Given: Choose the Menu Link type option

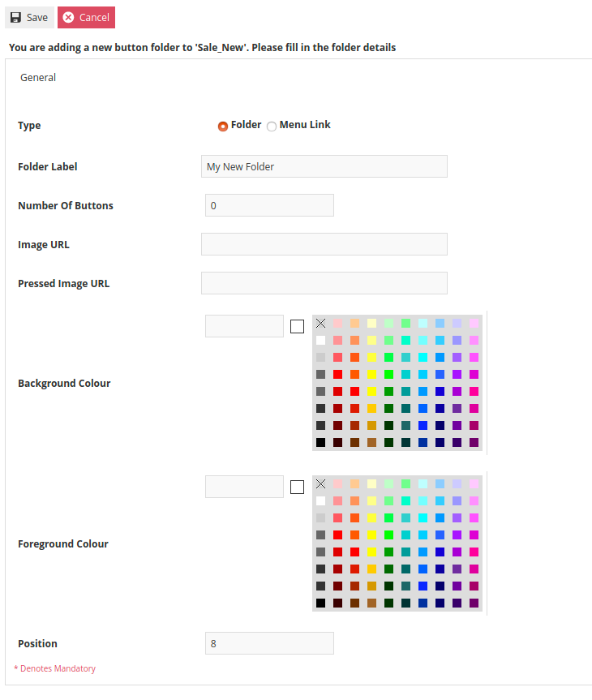Looking at the screenshot, I should [x=272, y=127].
